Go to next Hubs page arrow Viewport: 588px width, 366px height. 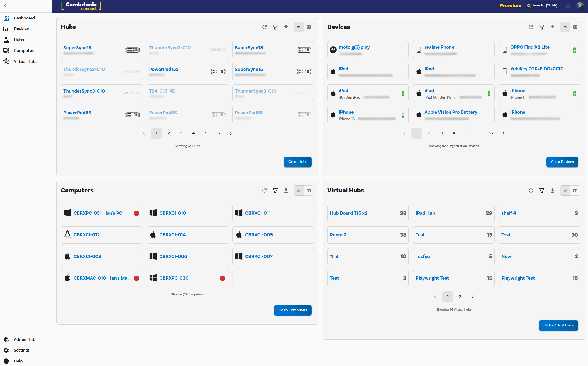[x=231, y=133]
